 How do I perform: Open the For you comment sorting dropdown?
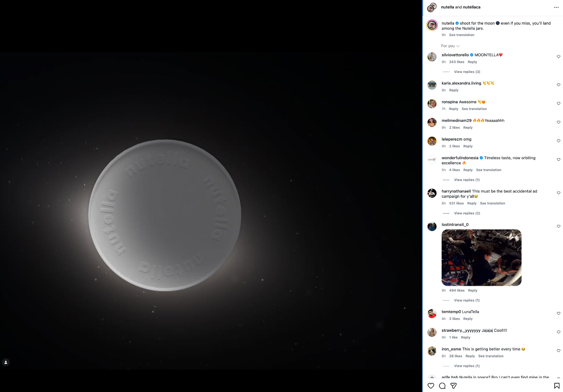[x=450, y=46]
